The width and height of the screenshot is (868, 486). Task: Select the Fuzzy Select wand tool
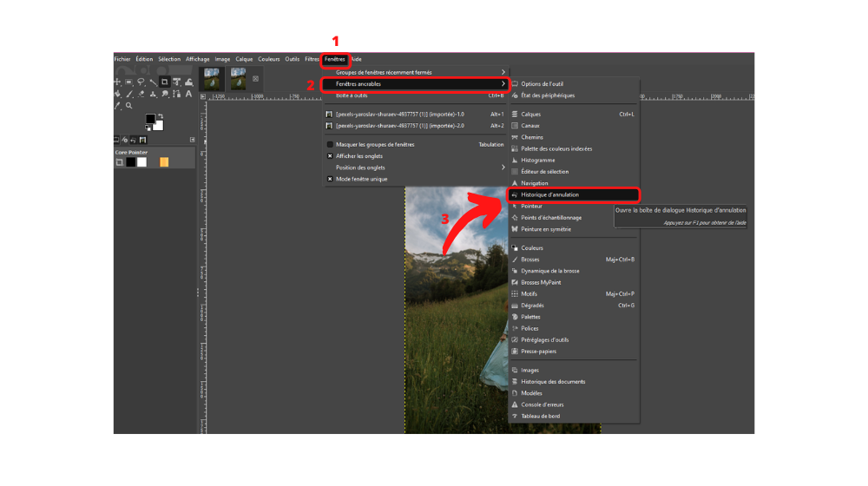pyautogui.click(x=154, y=82)
